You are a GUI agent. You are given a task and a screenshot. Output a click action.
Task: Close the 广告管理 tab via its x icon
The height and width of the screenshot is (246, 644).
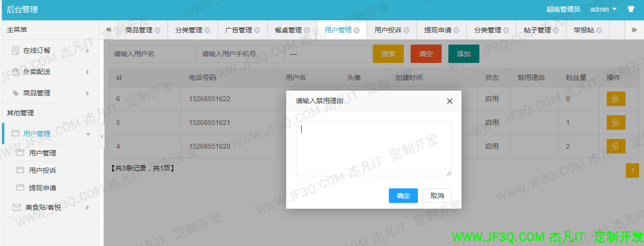point(257,30)
